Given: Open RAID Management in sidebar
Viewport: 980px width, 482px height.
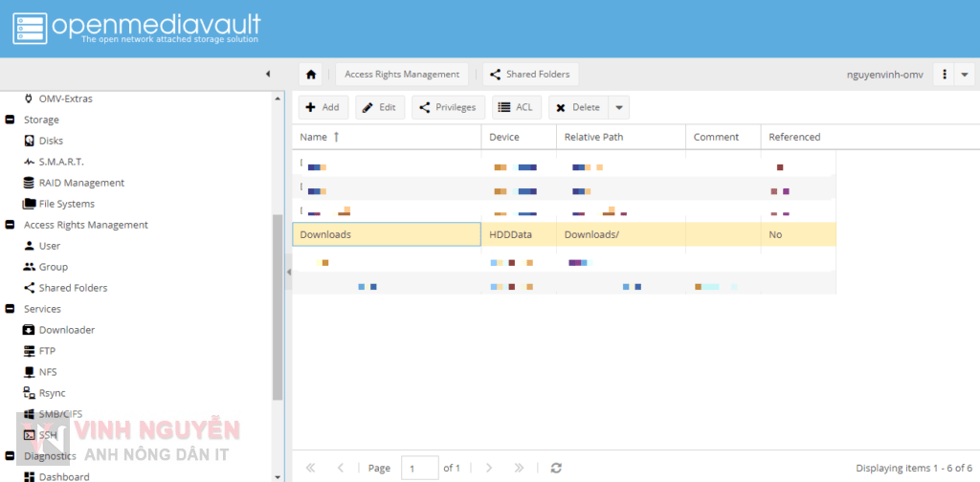Looking at the screenshot, I should (81, 183).
